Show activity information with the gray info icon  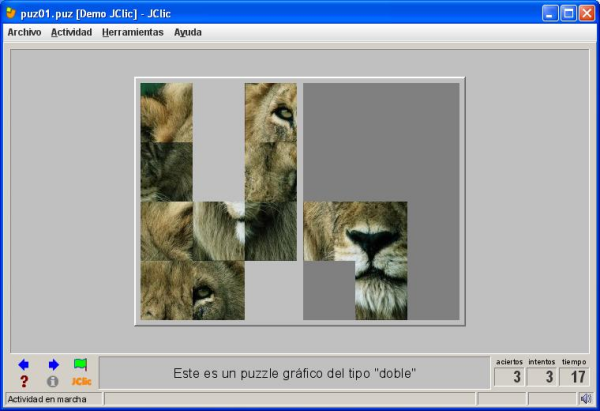tap(53, 381)
